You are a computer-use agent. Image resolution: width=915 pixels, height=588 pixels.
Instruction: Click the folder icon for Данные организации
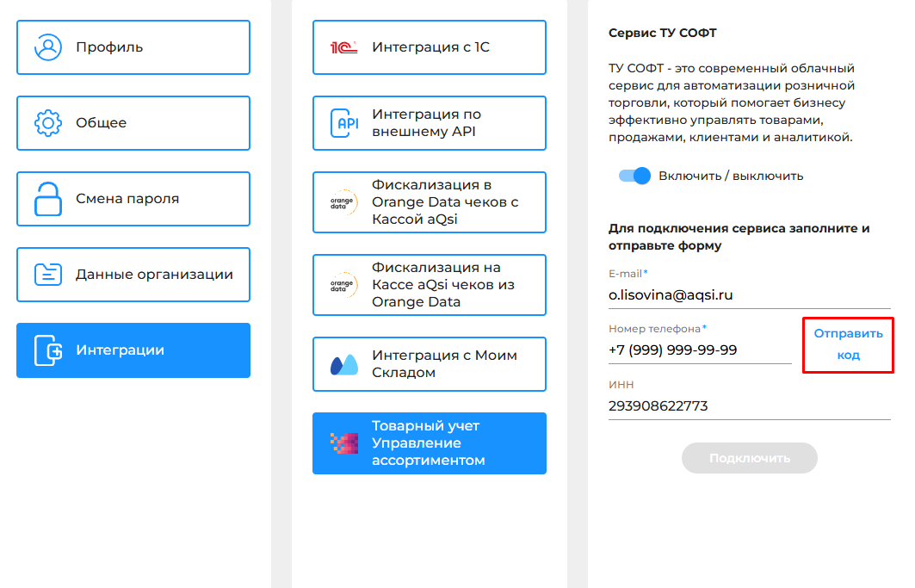point(48,275)
